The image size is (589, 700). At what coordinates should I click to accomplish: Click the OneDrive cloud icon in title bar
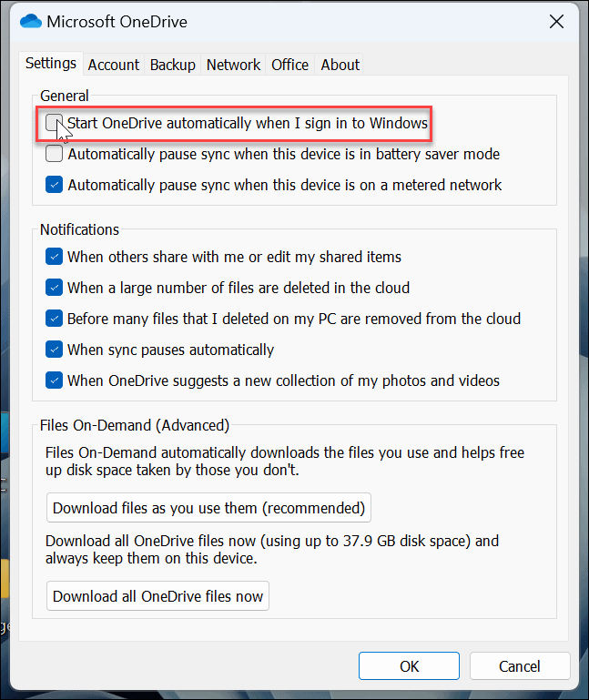coord(31,22)
